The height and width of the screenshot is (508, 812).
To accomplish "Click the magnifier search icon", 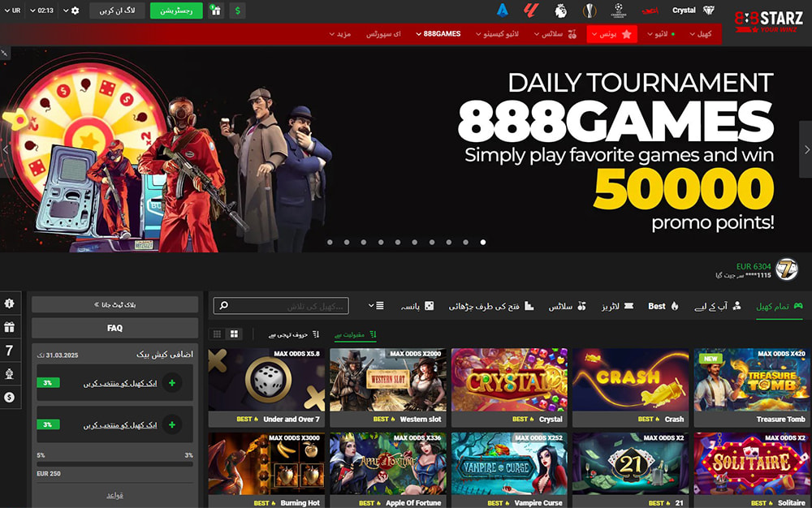I will click(x=224, y=306).
